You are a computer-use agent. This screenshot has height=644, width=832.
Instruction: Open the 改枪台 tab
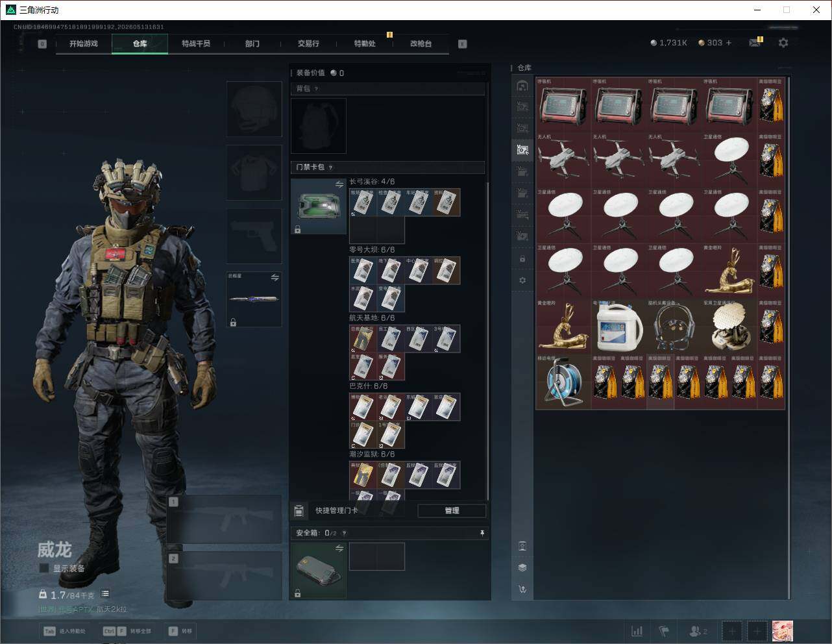[421, 43]
